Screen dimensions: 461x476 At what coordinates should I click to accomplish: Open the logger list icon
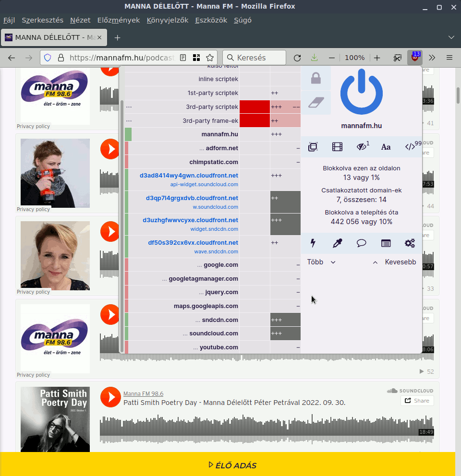pos(386,243)
